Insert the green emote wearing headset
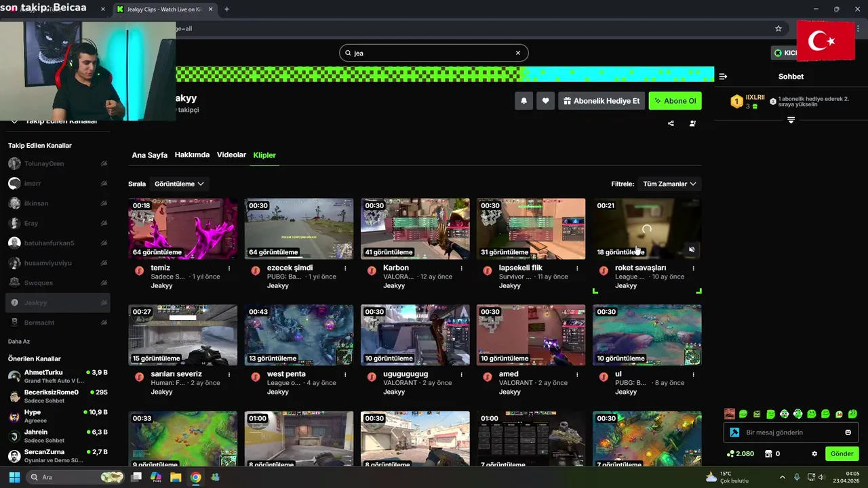Screen dimensions: 868x488 [x=798, y=413]
